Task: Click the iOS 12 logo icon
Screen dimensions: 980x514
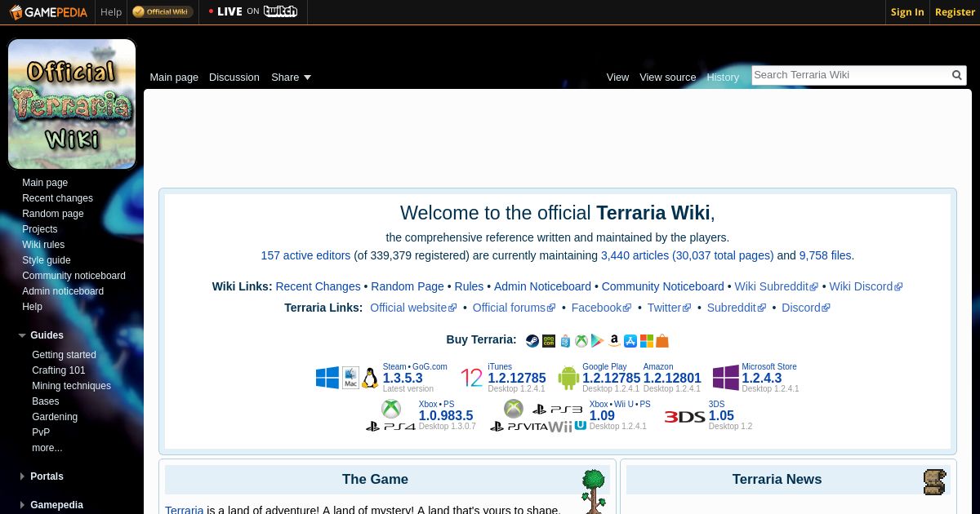Action: pos(472,378)
